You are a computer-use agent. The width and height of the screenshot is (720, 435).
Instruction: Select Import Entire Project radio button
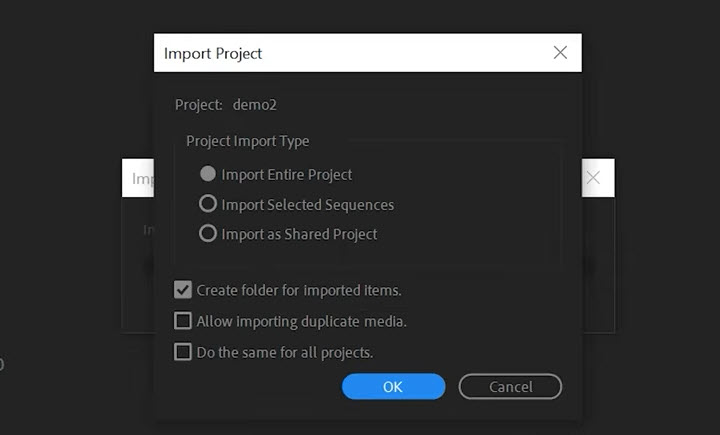click(x=208, y=174)
